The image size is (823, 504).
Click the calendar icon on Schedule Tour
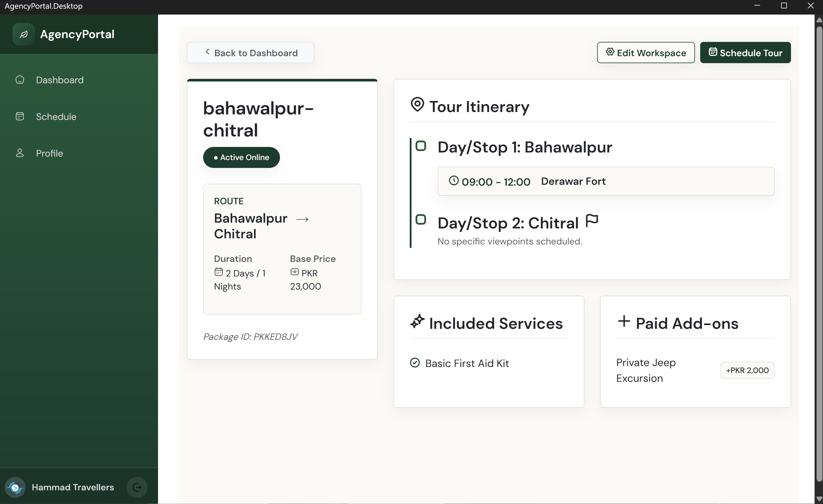[713, 52]
